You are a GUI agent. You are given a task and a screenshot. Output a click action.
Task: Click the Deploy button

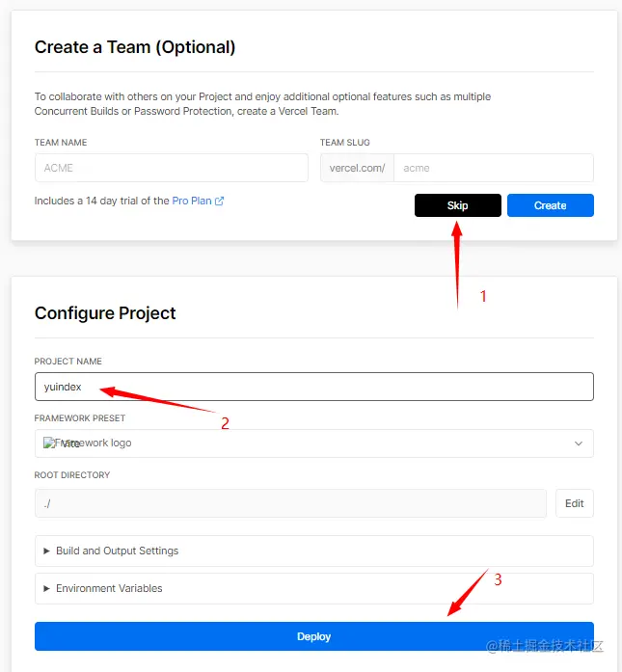313,636
